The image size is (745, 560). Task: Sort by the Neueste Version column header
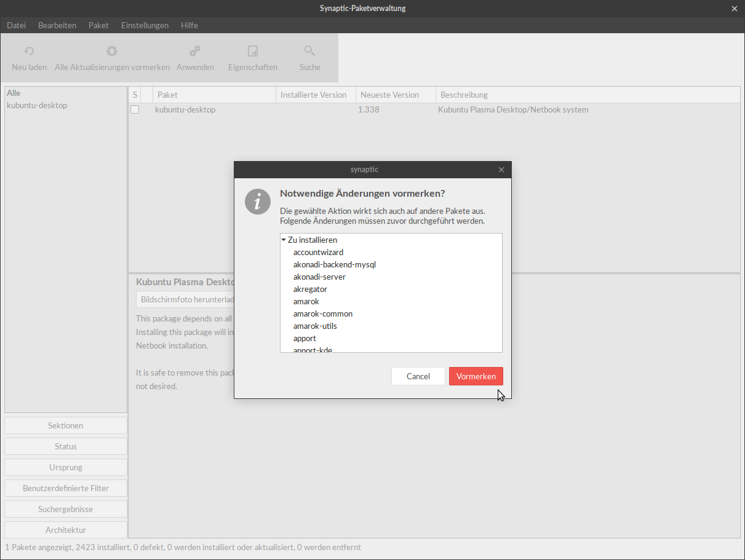pyautogui.click(x=396, y=95)
